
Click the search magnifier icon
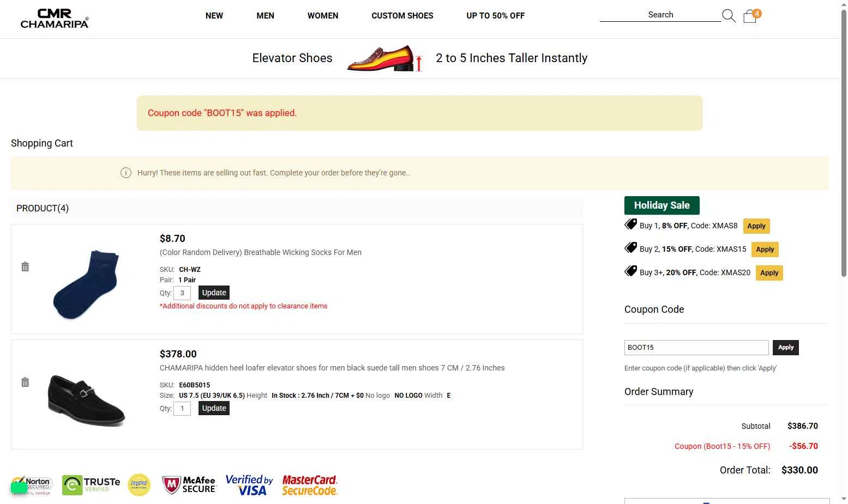click(729, 16)
